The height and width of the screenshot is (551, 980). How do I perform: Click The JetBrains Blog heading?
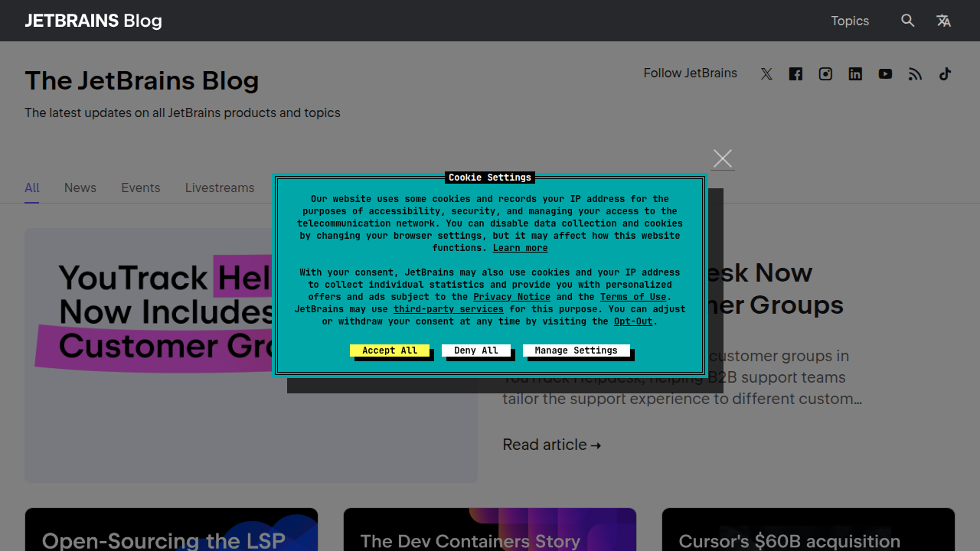pos(142,80)
